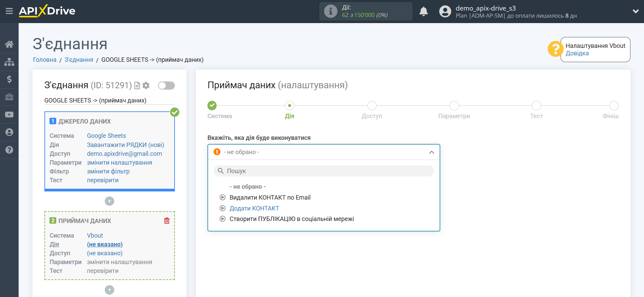
Task: Open Vbout system link
Action: pos(95,236)
